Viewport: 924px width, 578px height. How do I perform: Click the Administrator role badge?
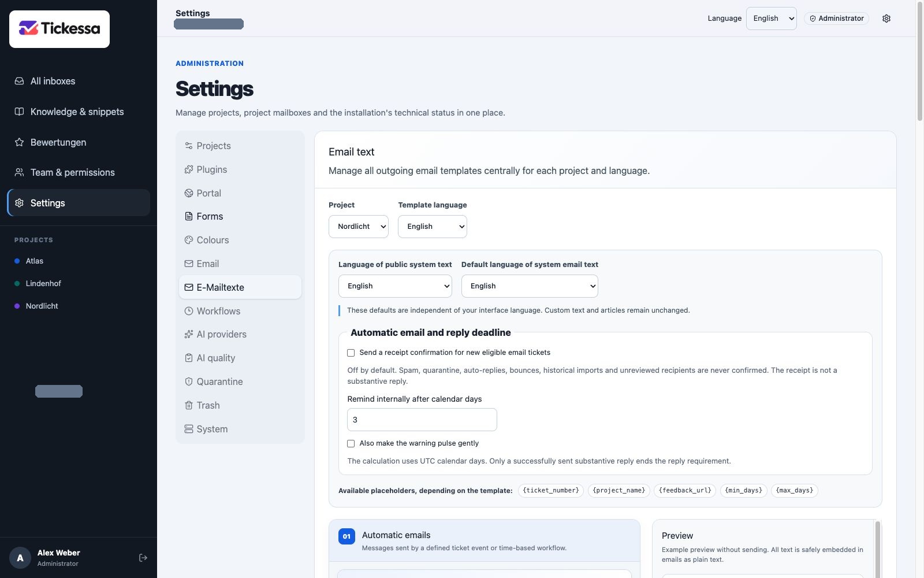click(x=836, y=18)
